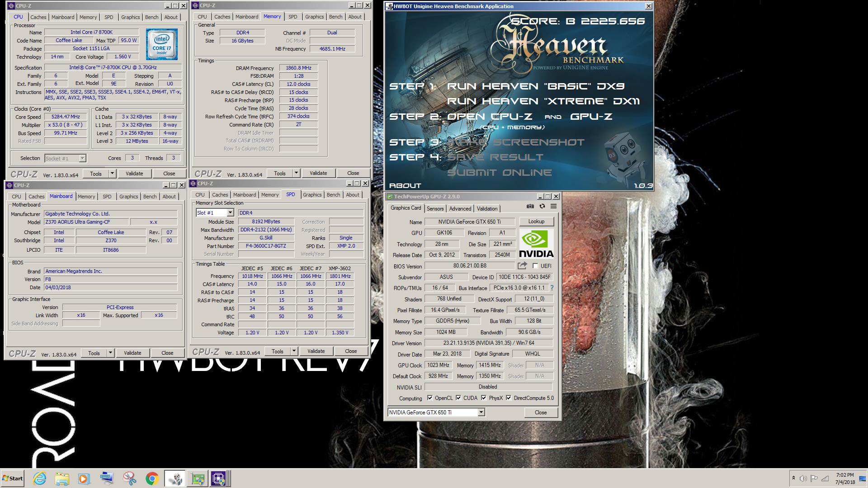Click the XMP-3602 frequency 1801 MHz cell
Screen dimensions: 868x488
[340, 276]
